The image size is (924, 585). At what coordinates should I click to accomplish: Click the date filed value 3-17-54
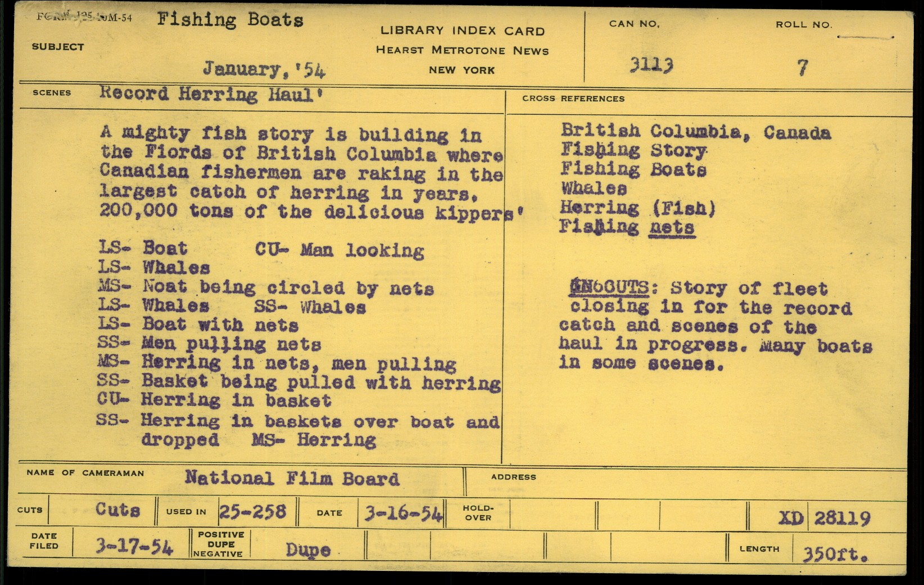coord(134,546)
